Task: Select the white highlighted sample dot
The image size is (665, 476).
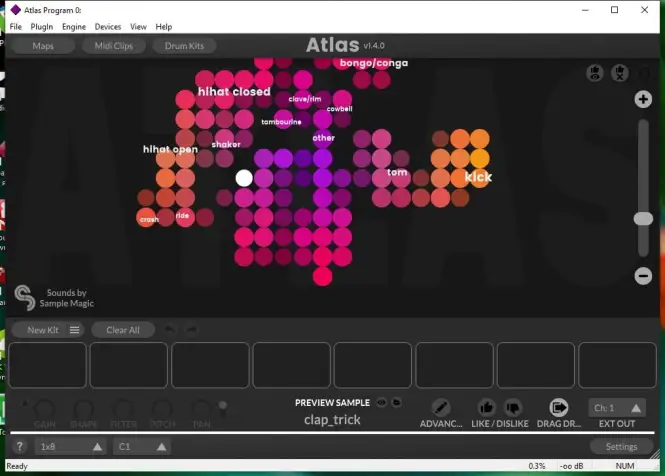Action: click(244, 178)
